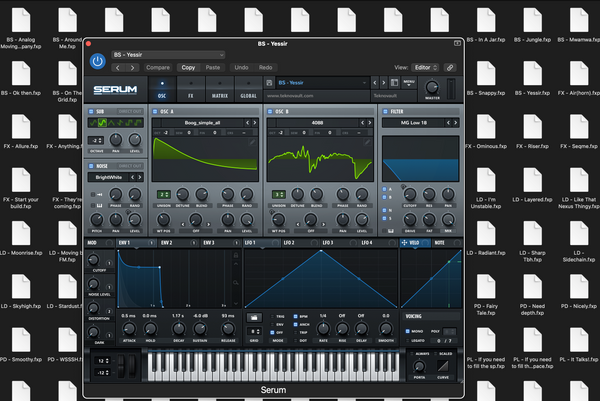Image resolution: width=600 pixels, height=401 pixels.
Task: Toggle the blue plugin power bypass button
Action: [98, 61]
